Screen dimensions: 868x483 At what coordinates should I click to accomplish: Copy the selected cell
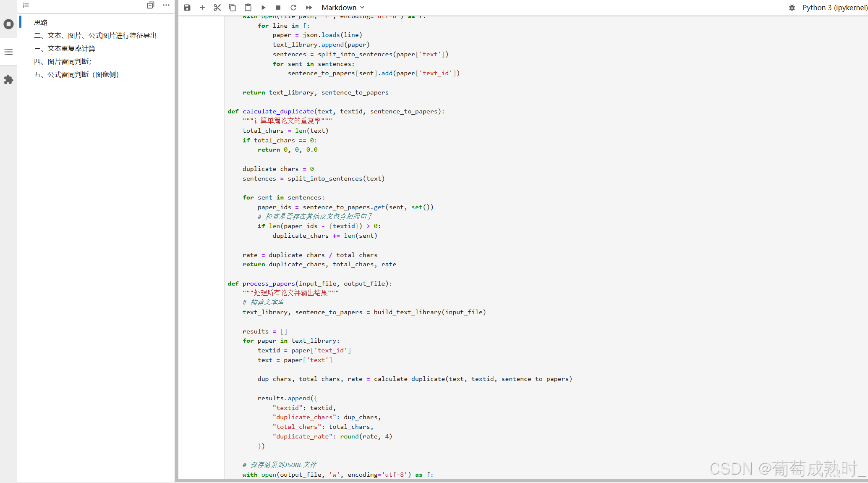click(x=232, y=8)
